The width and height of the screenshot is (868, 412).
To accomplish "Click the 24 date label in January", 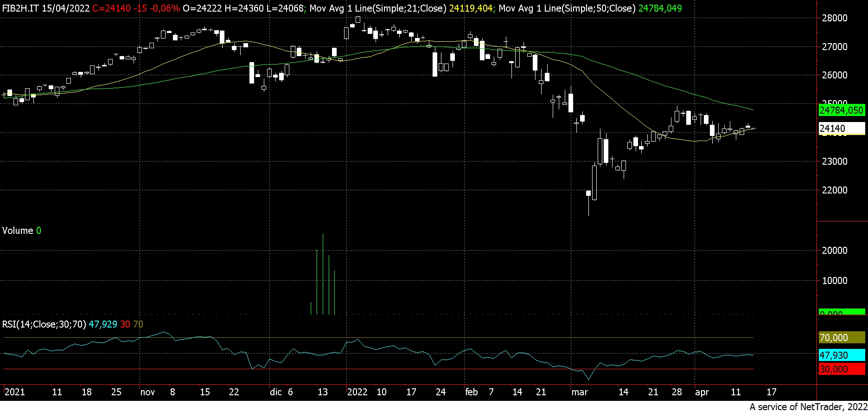I will 440,393.
